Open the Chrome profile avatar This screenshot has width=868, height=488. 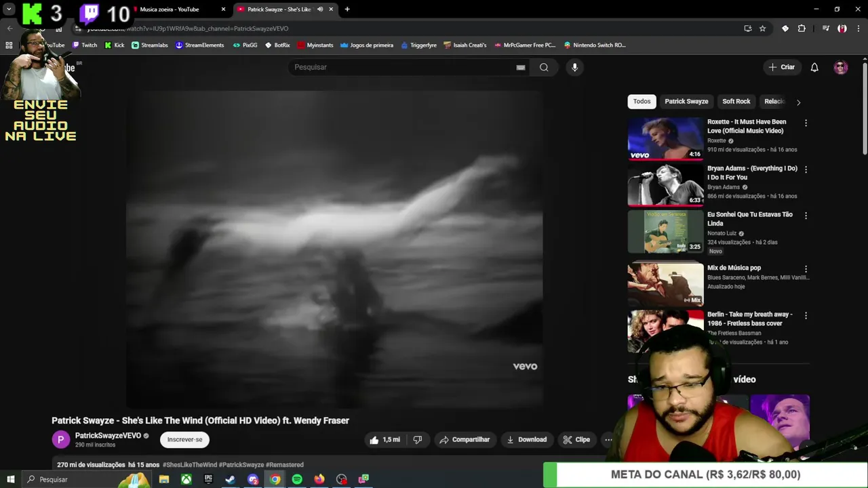click(x=842, y=28)
